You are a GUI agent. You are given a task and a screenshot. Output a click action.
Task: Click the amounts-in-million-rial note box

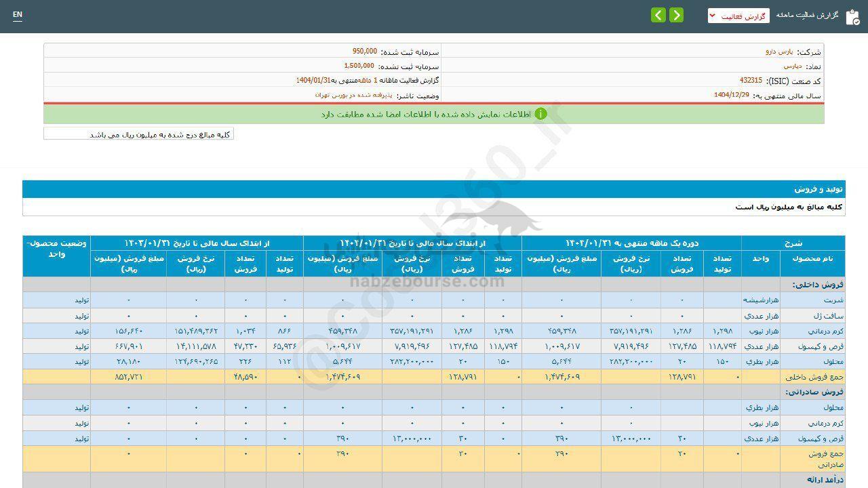(x=138, y=134)
